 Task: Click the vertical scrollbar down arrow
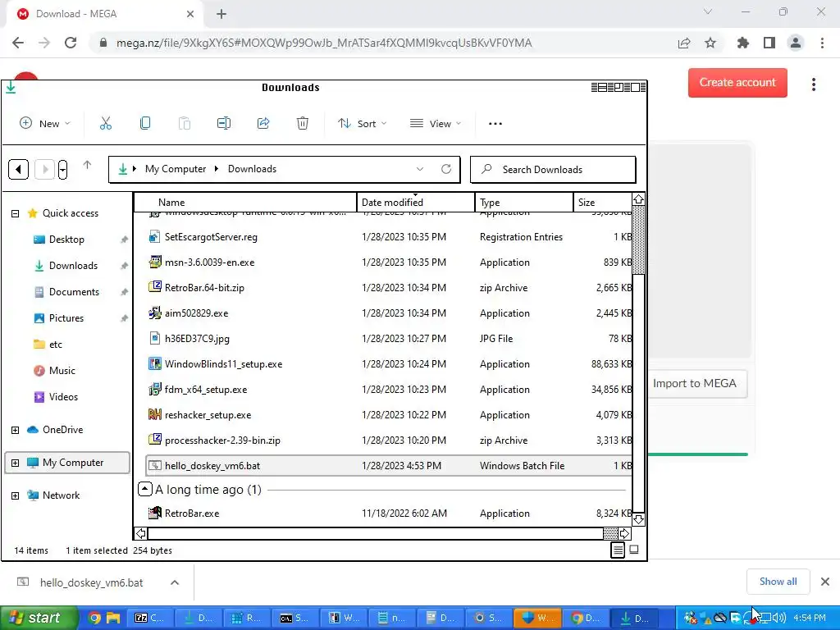[x=638, y=519]
